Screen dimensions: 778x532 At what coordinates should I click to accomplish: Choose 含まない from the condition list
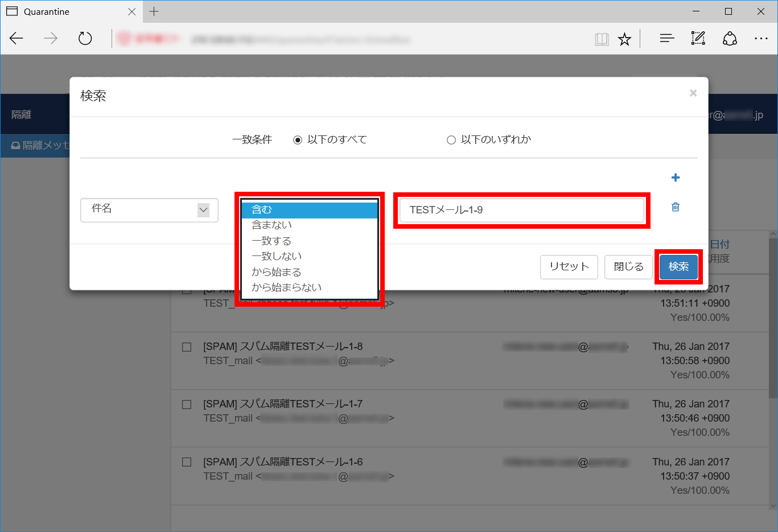point(272,225)
